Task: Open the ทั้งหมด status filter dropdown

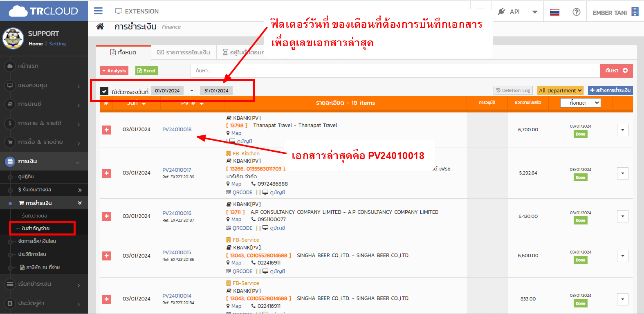Action: [x=581, y=103]
